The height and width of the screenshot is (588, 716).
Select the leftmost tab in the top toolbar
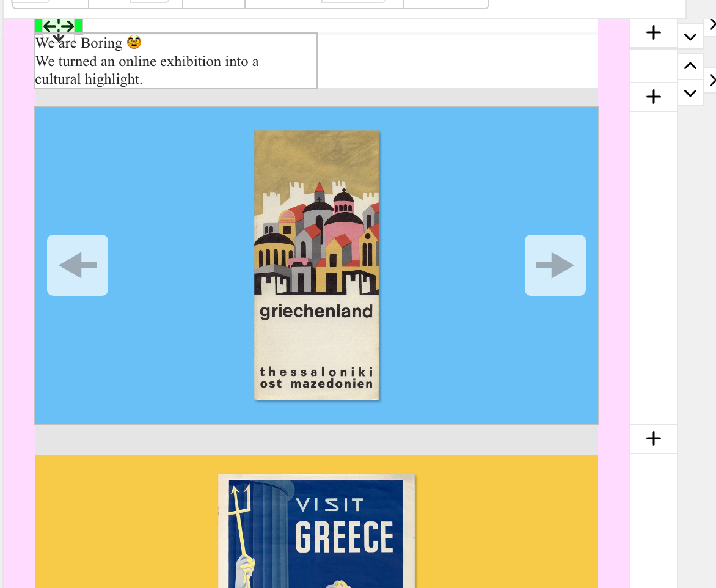(x=49, y=4)
